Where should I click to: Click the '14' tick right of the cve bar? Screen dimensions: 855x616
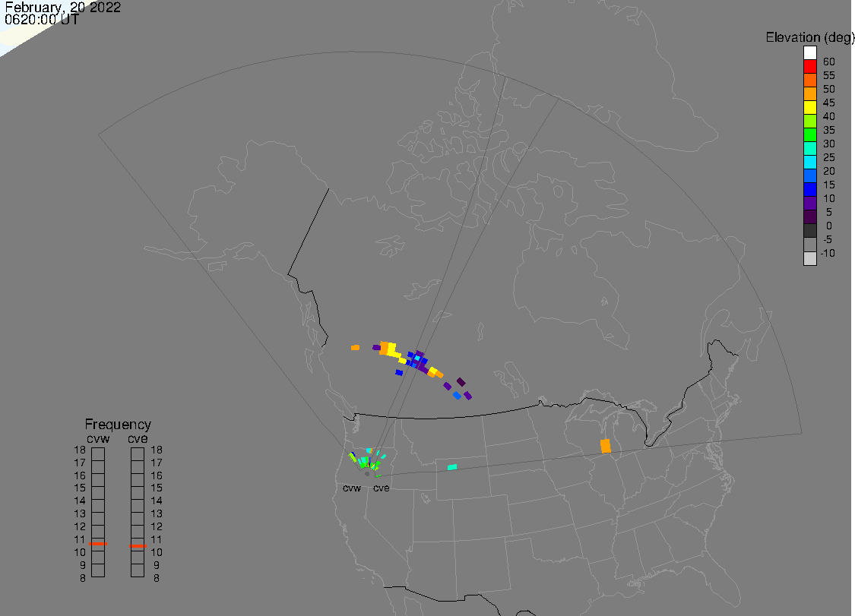click(157, 501)
